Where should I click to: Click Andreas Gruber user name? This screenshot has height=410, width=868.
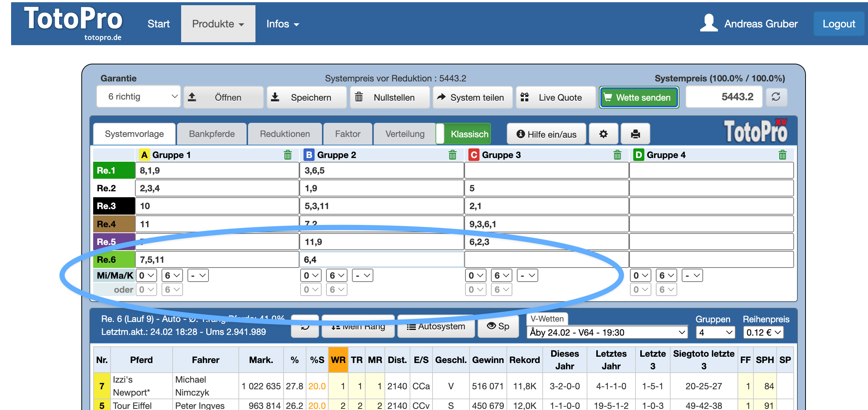coord(761,24)
